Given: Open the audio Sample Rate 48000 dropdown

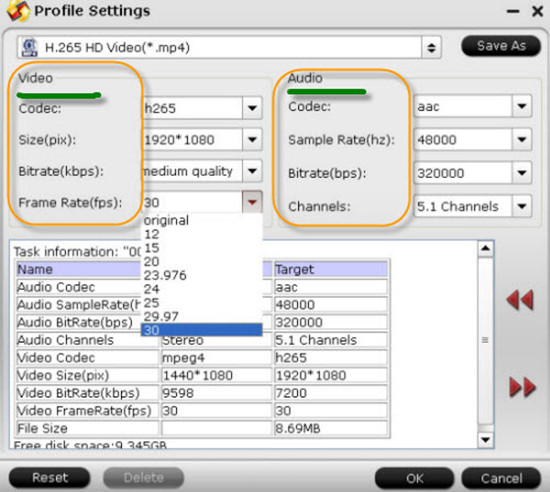Looking at the screenshot, I should coord(522,140).
